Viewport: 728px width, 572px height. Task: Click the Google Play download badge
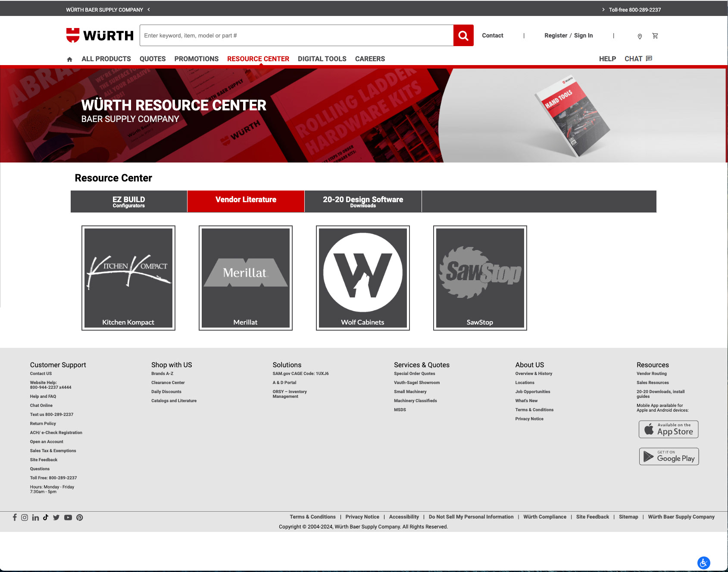(x=669, y=456)
